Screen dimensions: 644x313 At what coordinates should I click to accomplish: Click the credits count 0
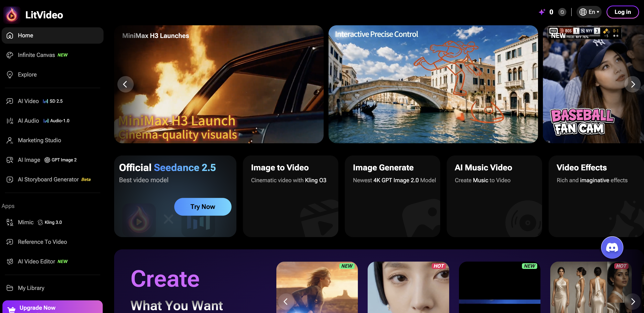(551, 12)
